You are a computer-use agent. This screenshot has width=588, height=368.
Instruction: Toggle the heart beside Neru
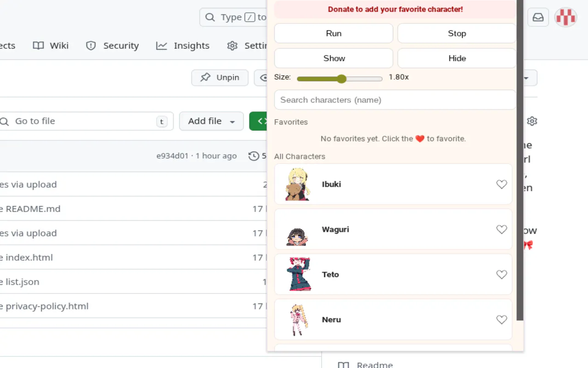[502, 319]
